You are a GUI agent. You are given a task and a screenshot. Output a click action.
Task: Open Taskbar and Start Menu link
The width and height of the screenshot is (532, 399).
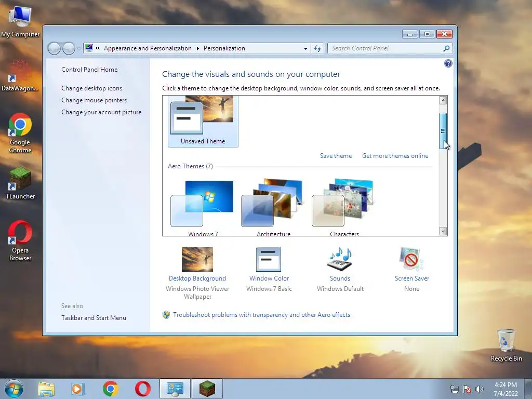click(94, 318)
